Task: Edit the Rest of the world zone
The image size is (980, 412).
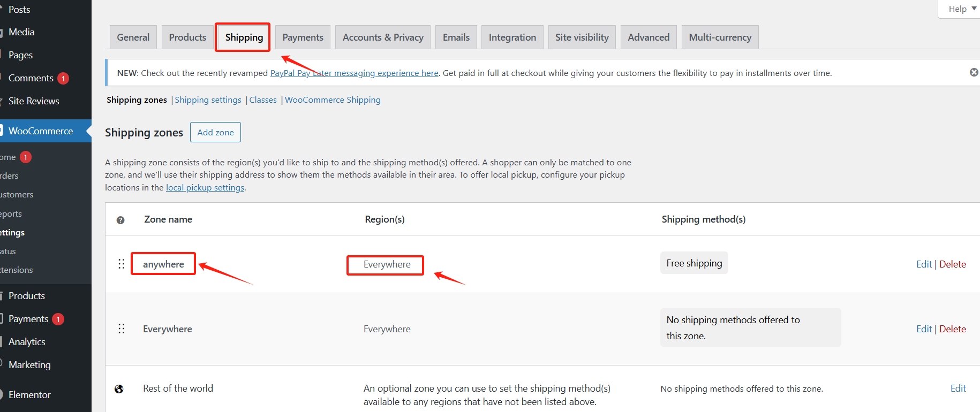Action: (958, 388)
